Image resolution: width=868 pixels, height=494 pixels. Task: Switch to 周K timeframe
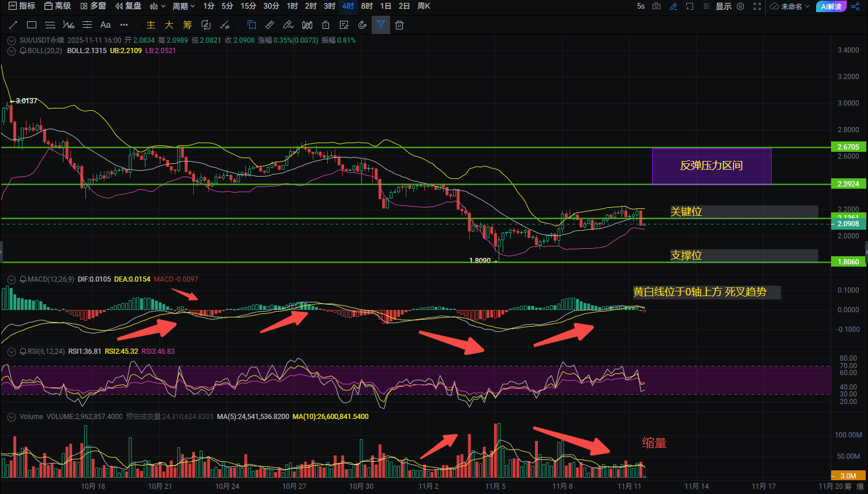(424, 6)
